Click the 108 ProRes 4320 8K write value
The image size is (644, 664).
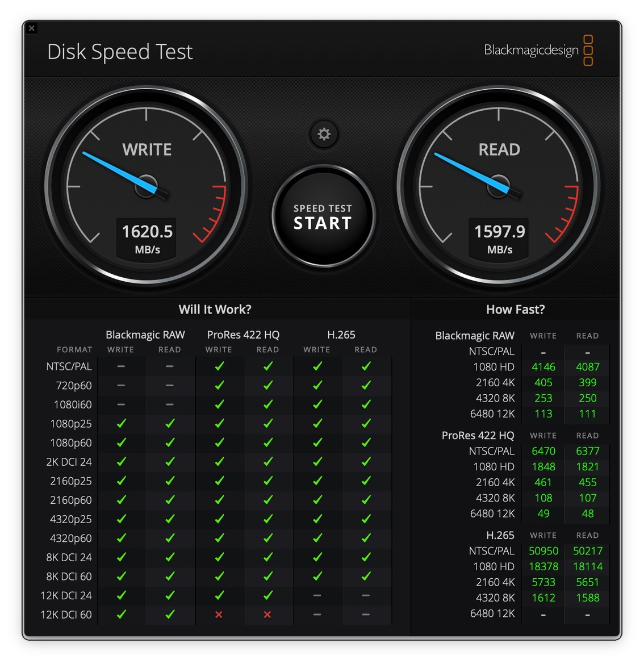543,498
